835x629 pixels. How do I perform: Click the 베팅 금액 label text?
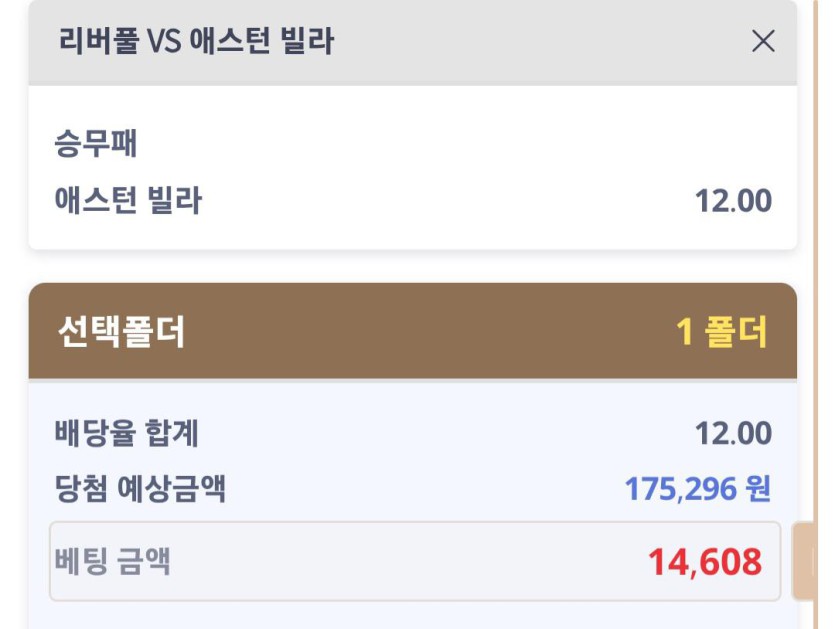pyautogui.click(x=112, y=561)
